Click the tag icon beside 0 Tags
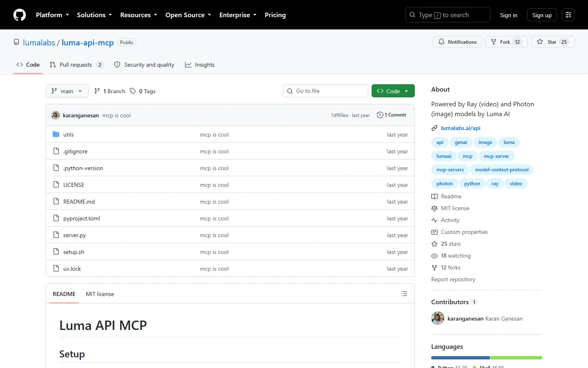The width and height of the screenshot is (588, 368). (133, 91)
